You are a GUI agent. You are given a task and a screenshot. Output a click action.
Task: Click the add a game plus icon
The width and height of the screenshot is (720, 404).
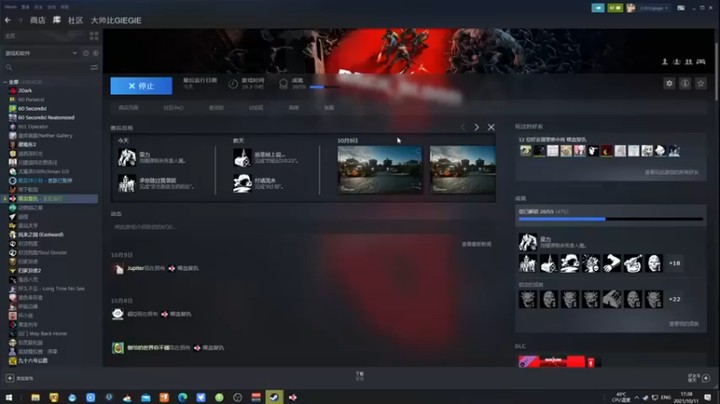pyautogui.click(x=10, y=378)
